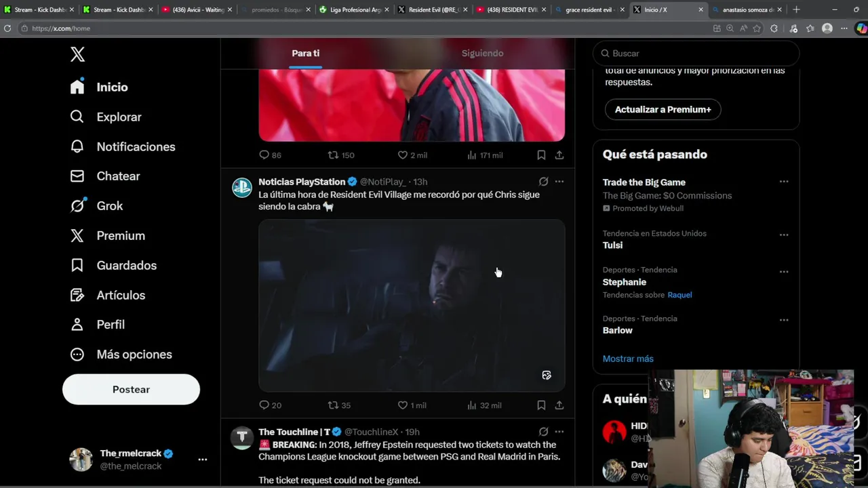
Task: Click the Raquel related trend link
Action: pos(679,295)
